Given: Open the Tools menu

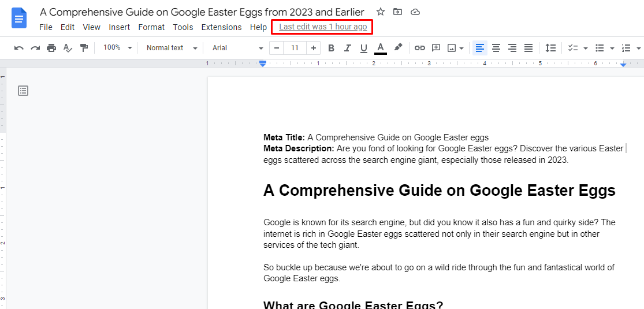Looking at the screenshot, I should coord(183,27).
